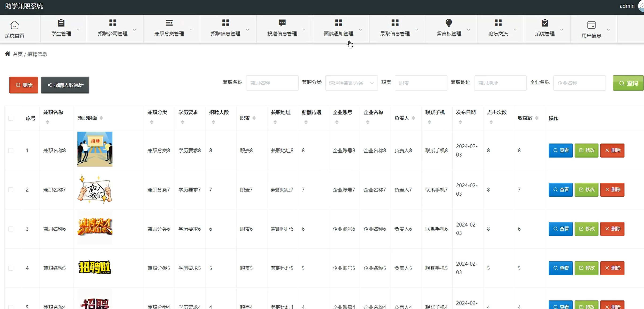Click 首页 breadcrumb link
Viewport: 644px width, 309px height.
point(18,54)
